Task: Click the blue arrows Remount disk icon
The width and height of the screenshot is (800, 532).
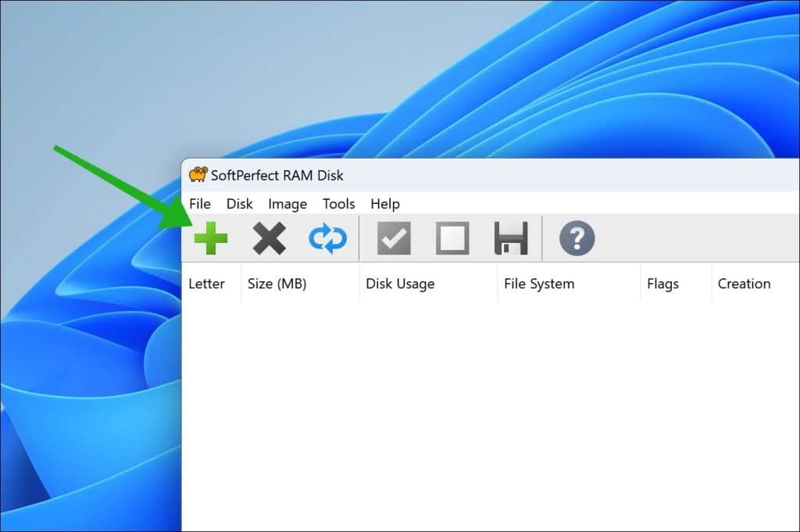Action: coord(327,238)
